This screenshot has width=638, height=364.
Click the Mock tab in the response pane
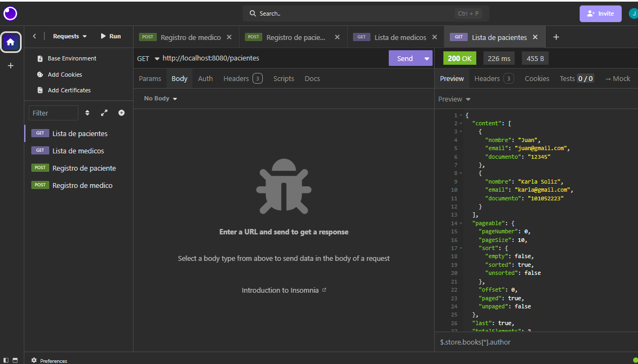click(617, 78)
